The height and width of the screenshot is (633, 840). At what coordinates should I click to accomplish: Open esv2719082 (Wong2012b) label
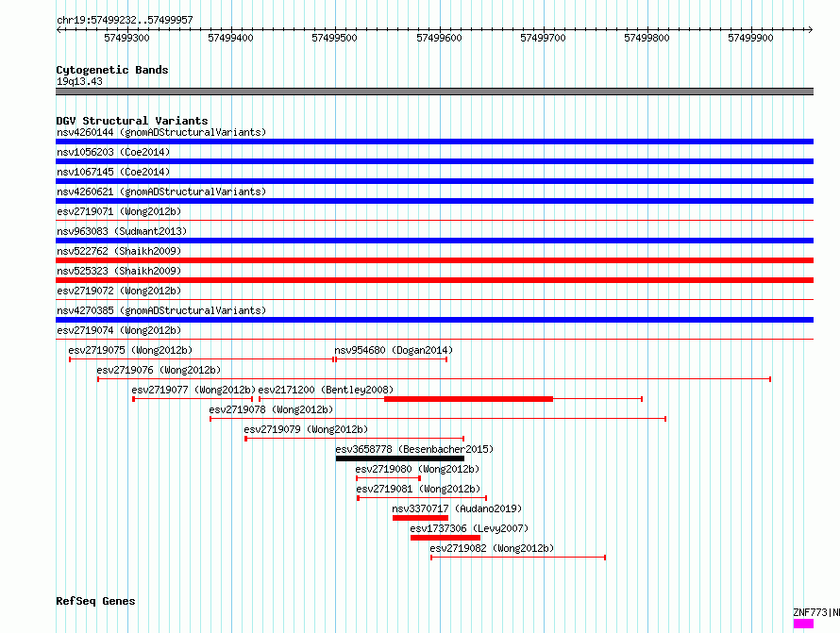tap(492, 548)
